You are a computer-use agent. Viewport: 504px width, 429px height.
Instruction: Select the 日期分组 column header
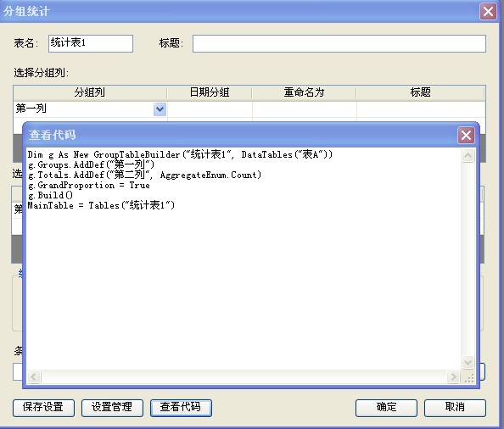(210, 92)
